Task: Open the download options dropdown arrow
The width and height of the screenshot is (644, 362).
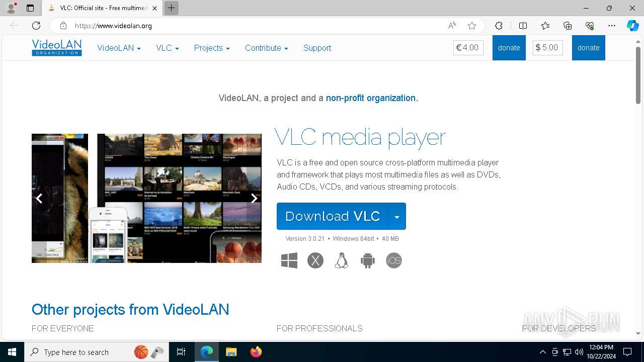Action: pos(397,216)
